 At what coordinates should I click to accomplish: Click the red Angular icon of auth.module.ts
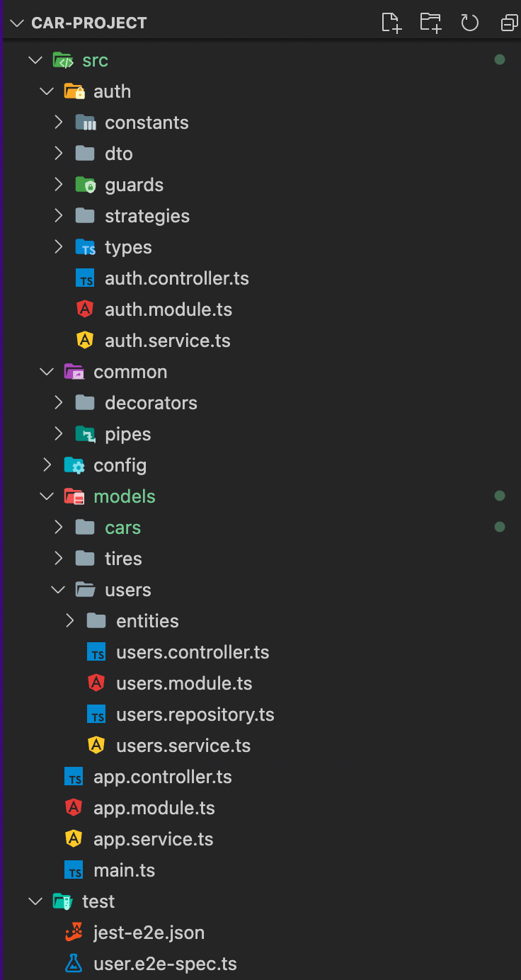85,309
